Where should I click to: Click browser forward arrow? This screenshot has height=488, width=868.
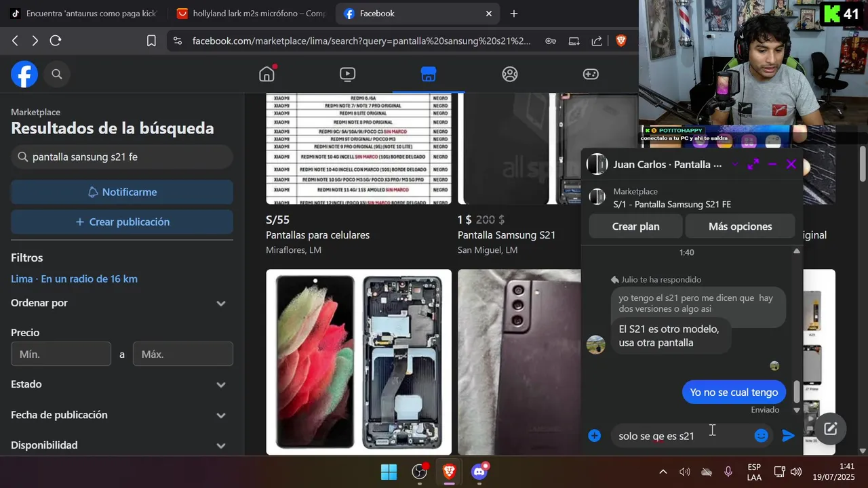(x=35, y=41)
